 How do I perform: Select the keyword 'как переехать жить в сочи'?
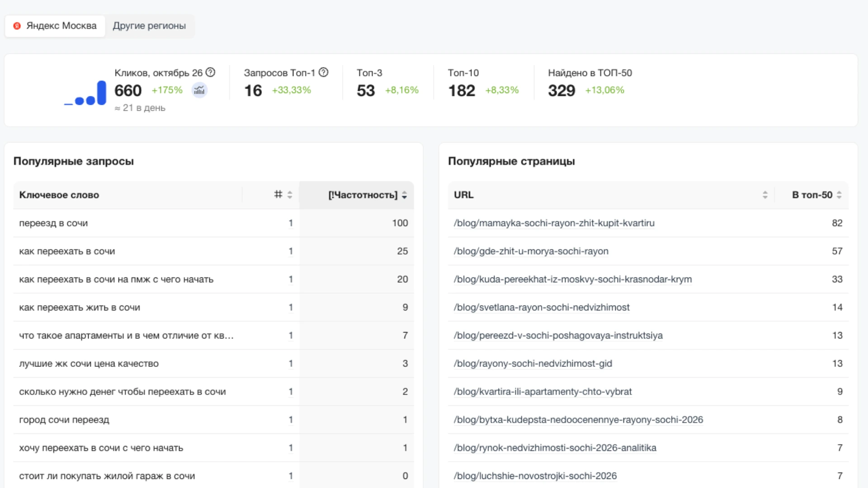click(x=80, y=307)
